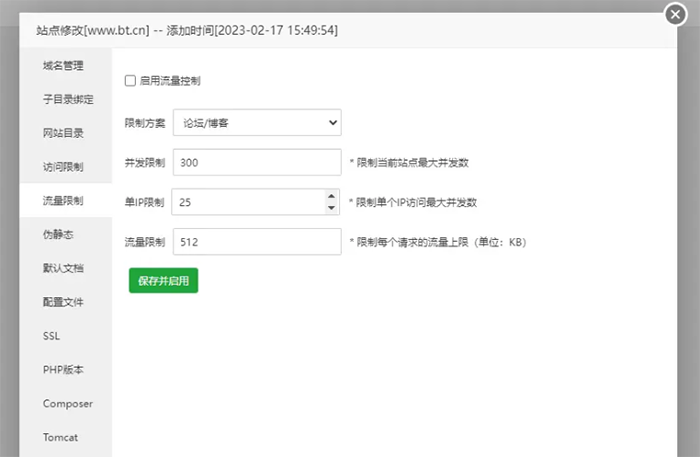Screen dimensions: 700x457
Task: Select the 流量限制 input showing 512
Action: coord(257,242)
